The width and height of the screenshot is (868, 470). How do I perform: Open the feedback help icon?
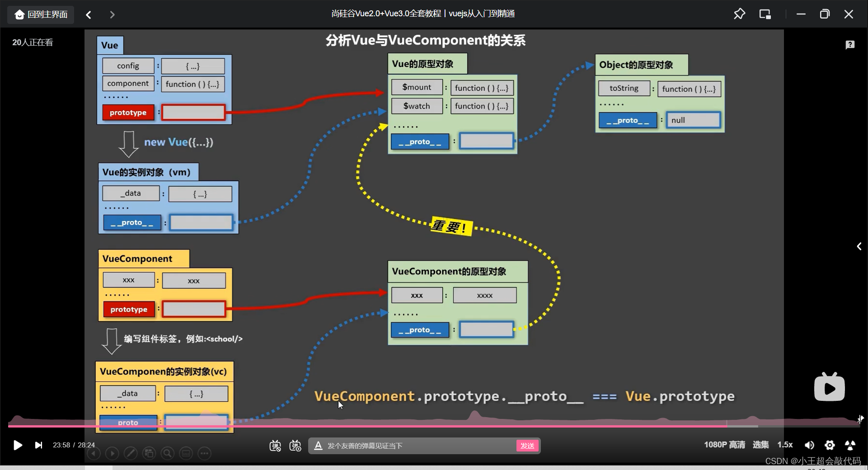850,44
